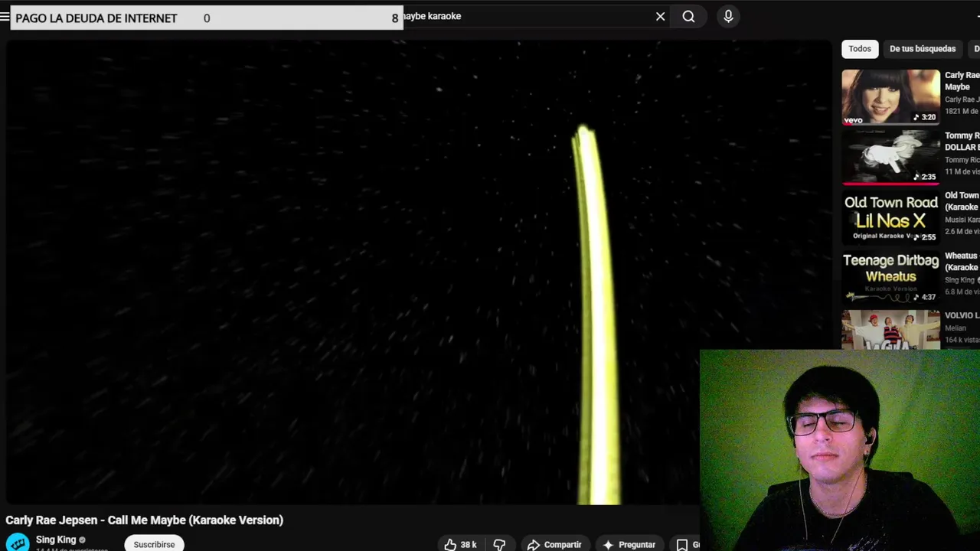980x551 pixels.
Task: Click the Compartir share button
Action: pos(555,544)
